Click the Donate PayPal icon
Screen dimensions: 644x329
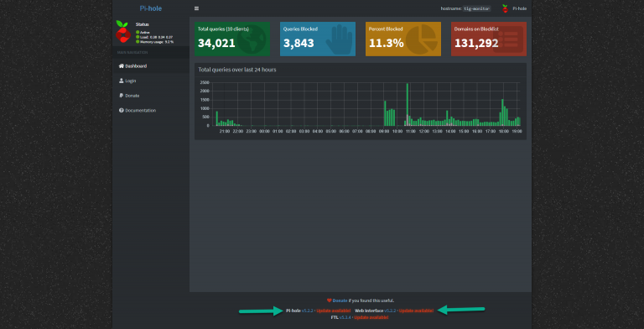tap(121, 96)
